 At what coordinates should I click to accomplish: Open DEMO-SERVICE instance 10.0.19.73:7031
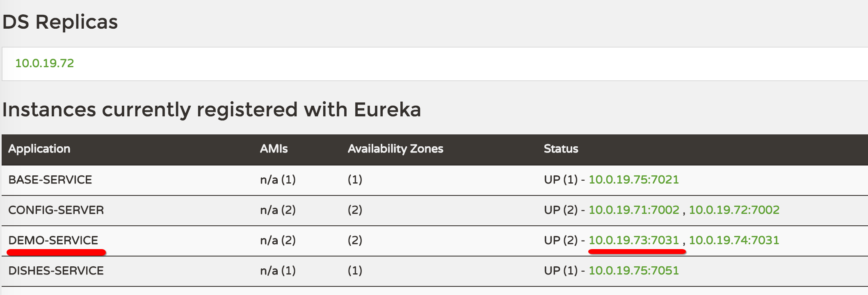(x=634, y=240)
